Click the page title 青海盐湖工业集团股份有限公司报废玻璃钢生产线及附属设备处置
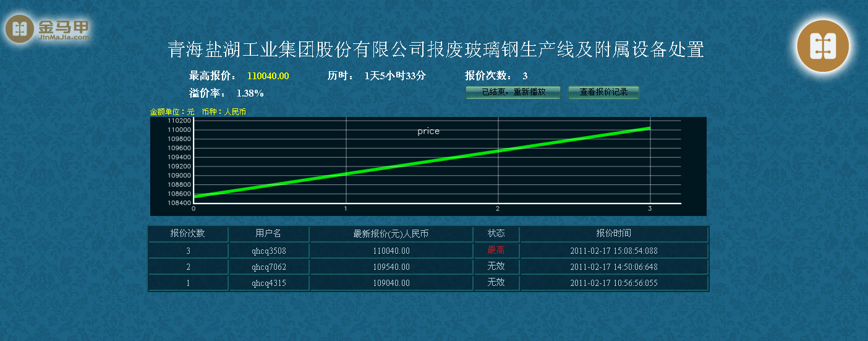 436,50
